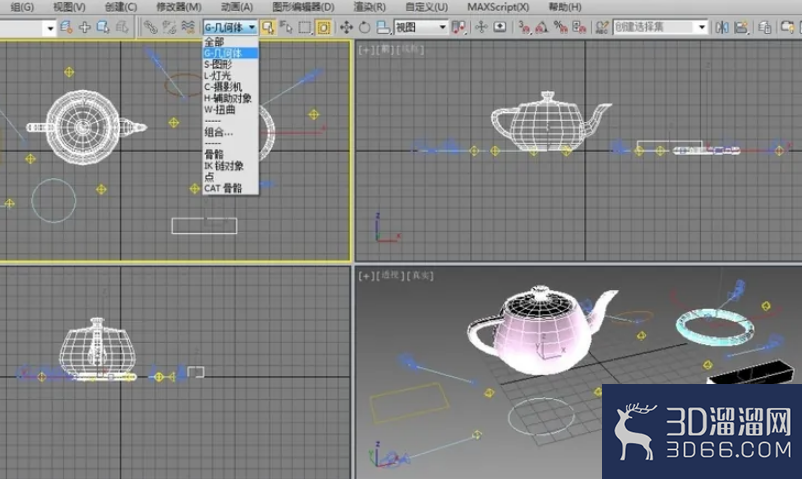Screen dimensions: 802x479
Task: Toggle the Angle Snap button
Action: pyautogui.click(x=542, y=27)
